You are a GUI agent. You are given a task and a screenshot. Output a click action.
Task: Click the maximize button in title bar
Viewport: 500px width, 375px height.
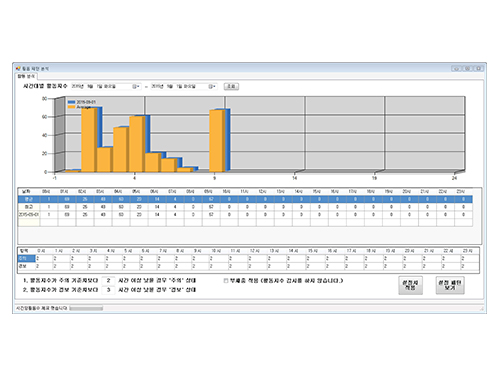pyautogui.click(x=467, y=68)
